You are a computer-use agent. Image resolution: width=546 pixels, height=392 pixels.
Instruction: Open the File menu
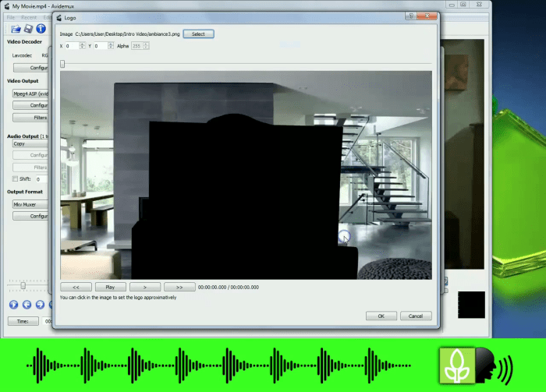(x=11, y=16)
